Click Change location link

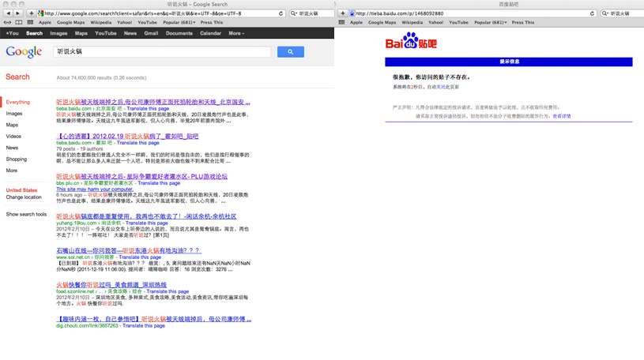(24, 197)
